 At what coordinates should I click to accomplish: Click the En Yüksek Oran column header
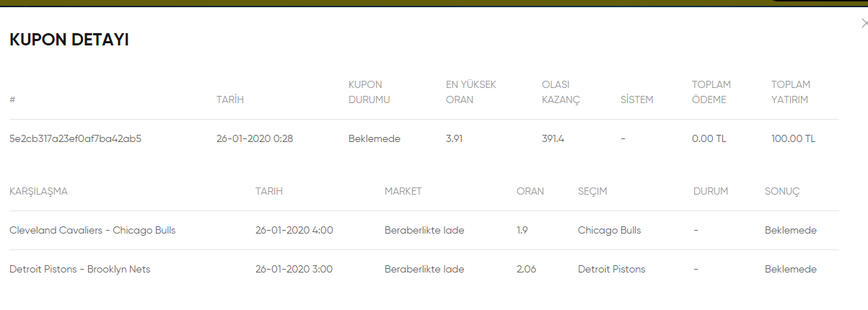[x=471, y=92]
